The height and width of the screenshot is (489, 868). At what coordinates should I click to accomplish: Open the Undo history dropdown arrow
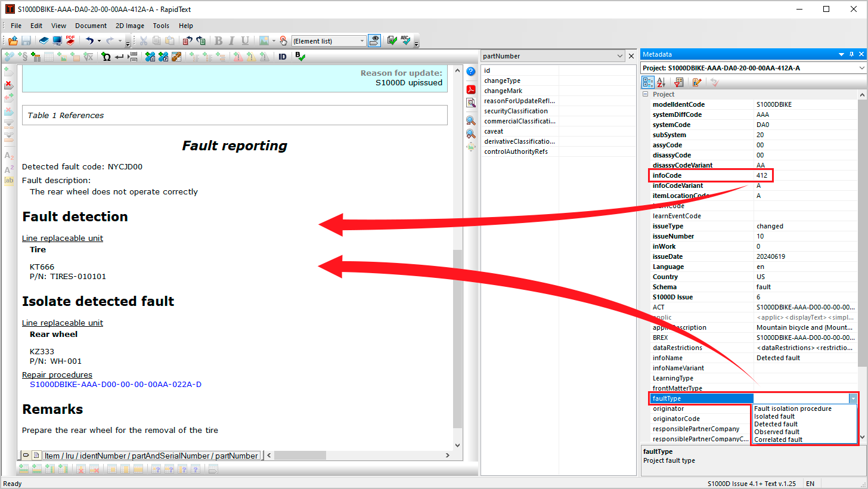coord(98,41)
